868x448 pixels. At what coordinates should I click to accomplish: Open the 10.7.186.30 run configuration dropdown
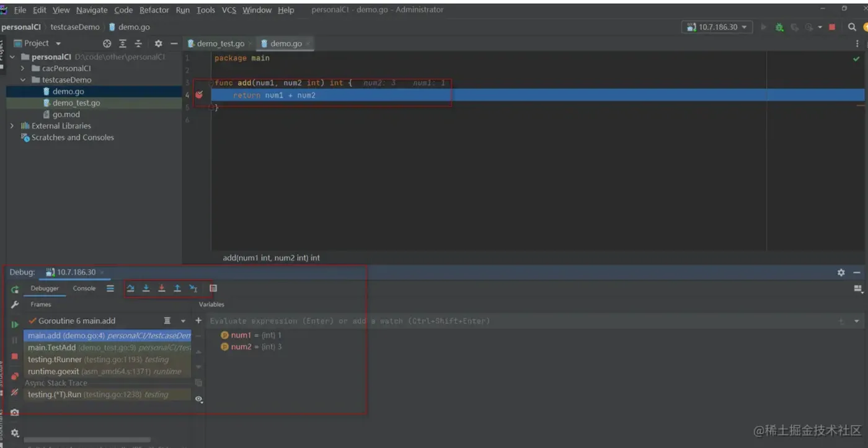point(717,27)
